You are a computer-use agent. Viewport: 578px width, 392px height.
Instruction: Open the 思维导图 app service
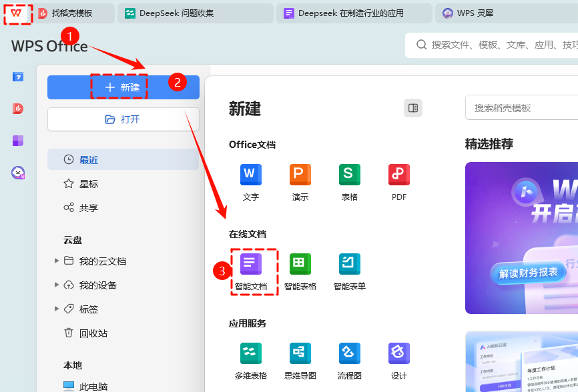click(300, 361)
